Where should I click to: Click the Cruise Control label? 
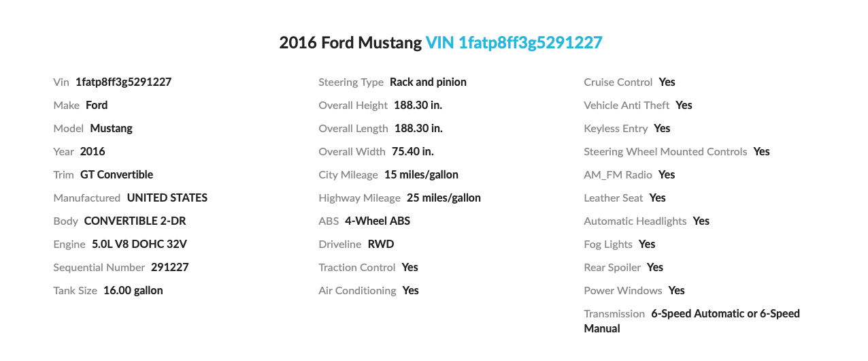click(x=618, y=82)
